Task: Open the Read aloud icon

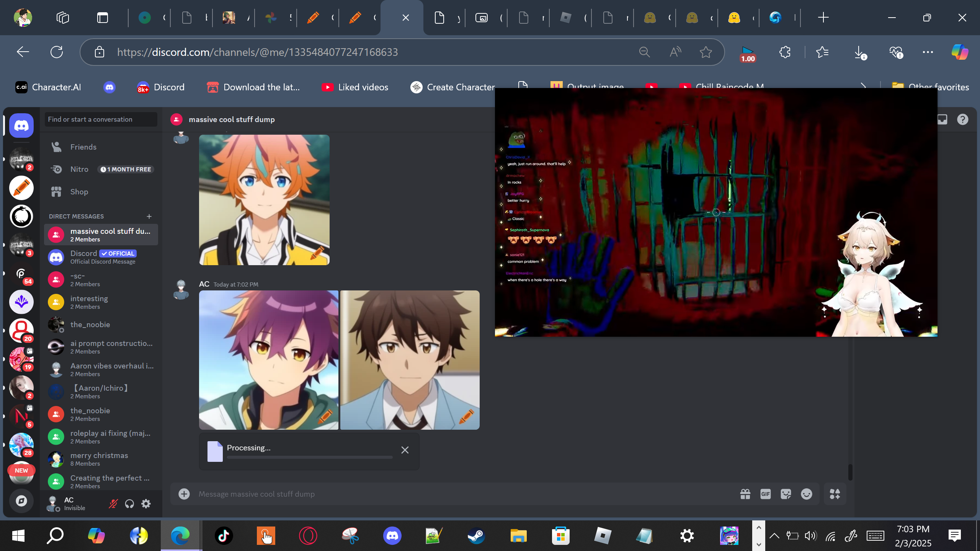Action: tap(675, 52)
